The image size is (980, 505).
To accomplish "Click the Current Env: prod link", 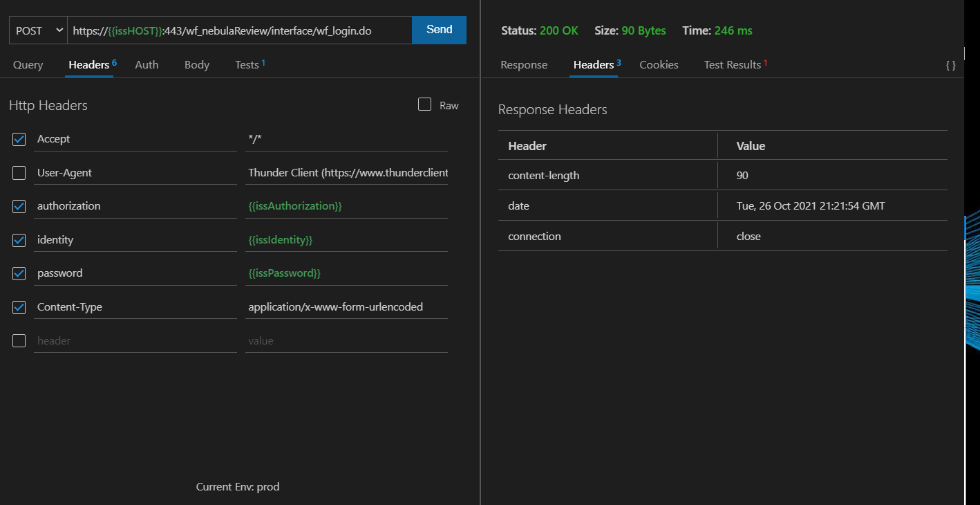I will tap(238, 486).
